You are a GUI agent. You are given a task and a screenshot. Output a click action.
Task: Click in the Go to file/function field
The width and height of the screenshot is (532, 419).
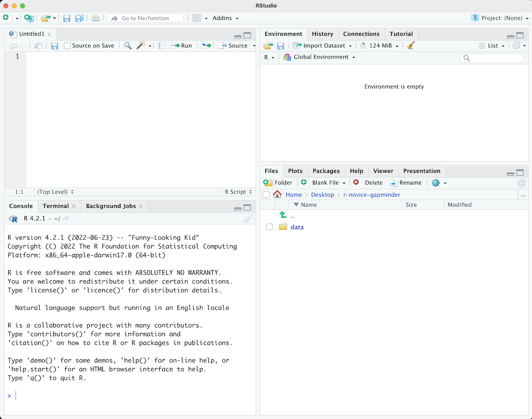(145, 18)
